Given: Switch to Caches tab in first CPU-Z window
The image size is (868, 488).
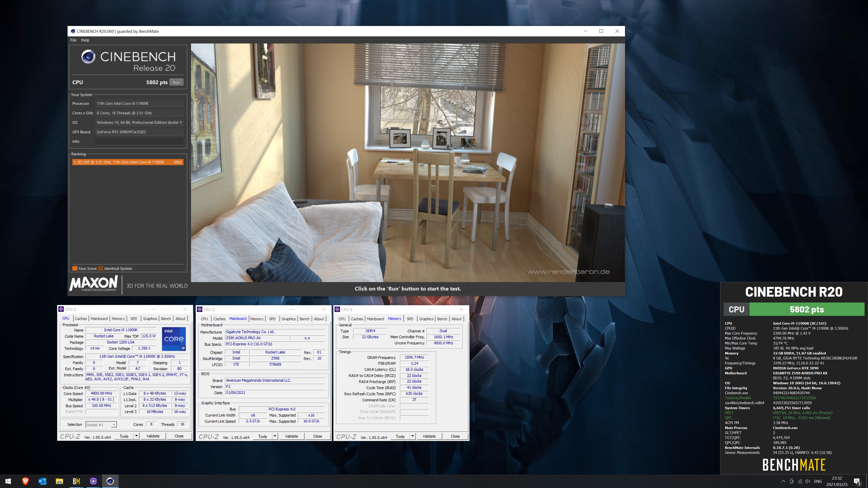Looking at the screenshot, I should click(x=80, y=319).
